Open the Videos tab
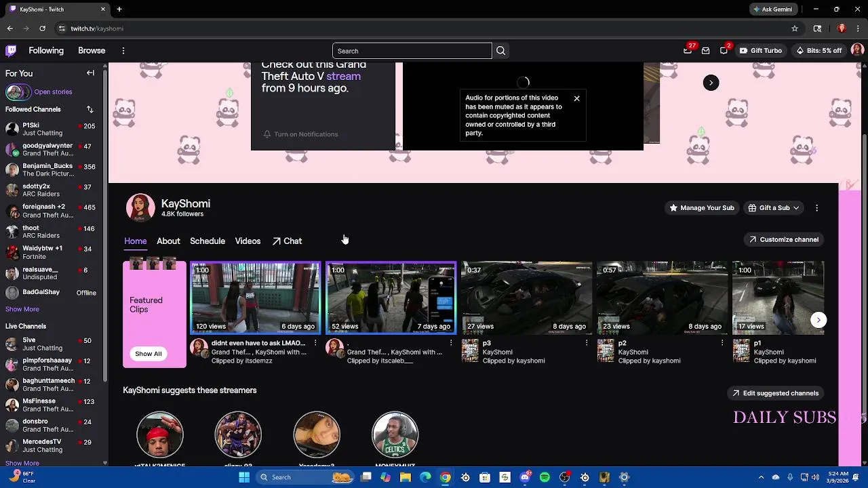The image size is (868, 488). click(248, 241)
